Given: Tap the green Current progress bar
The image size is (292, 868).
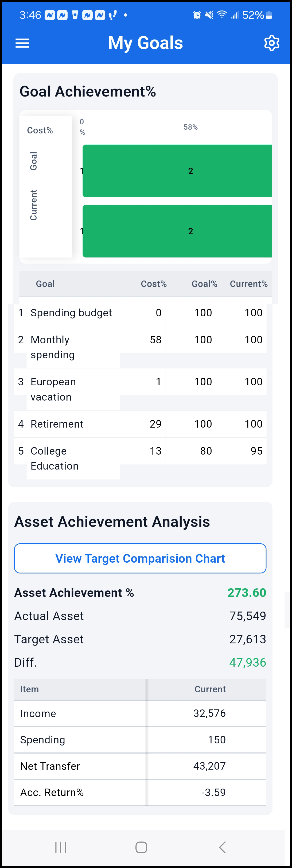Looking at the screenshot, I should 177,231.
